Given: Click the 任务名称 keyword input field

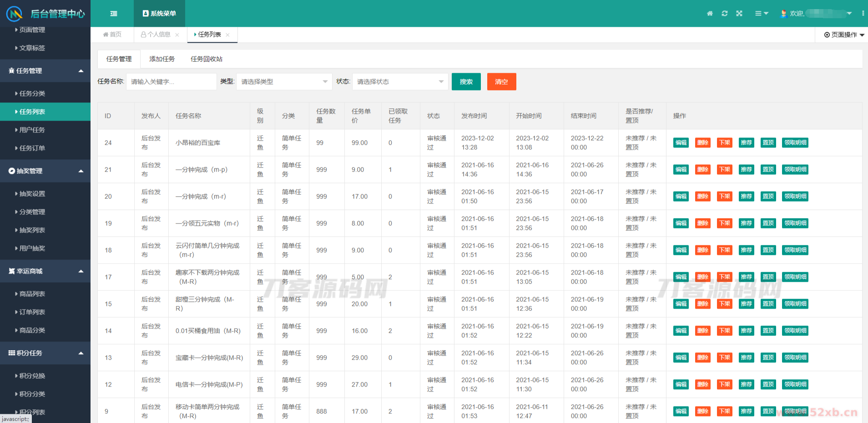Looking at the screenshot, I should 171,82.
